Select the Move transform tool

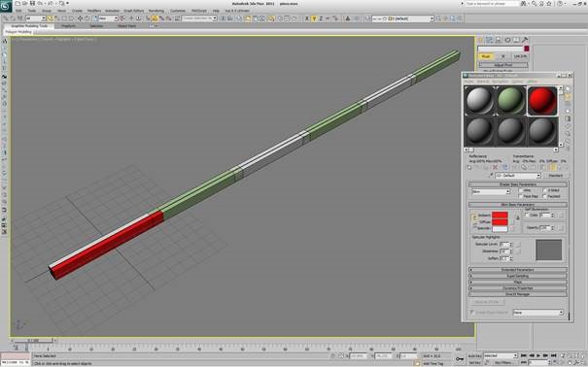coord(80,18)
